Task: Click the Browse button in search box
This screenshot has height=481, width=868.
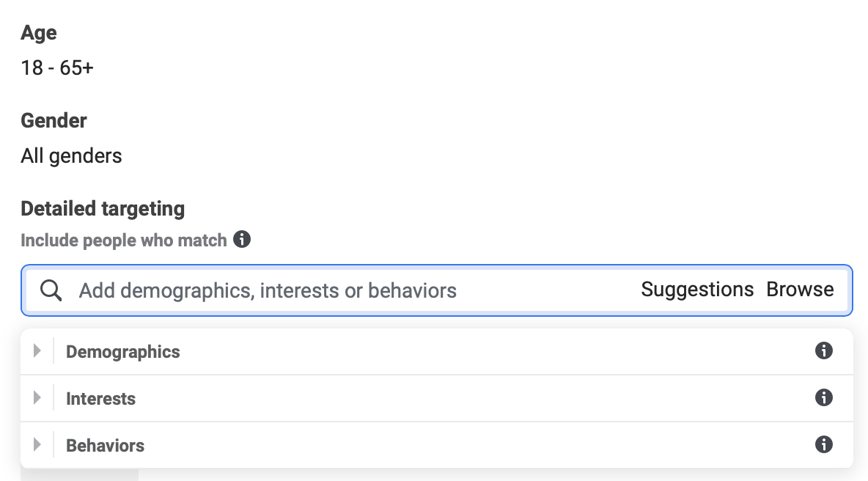Action: coord(800,290)
